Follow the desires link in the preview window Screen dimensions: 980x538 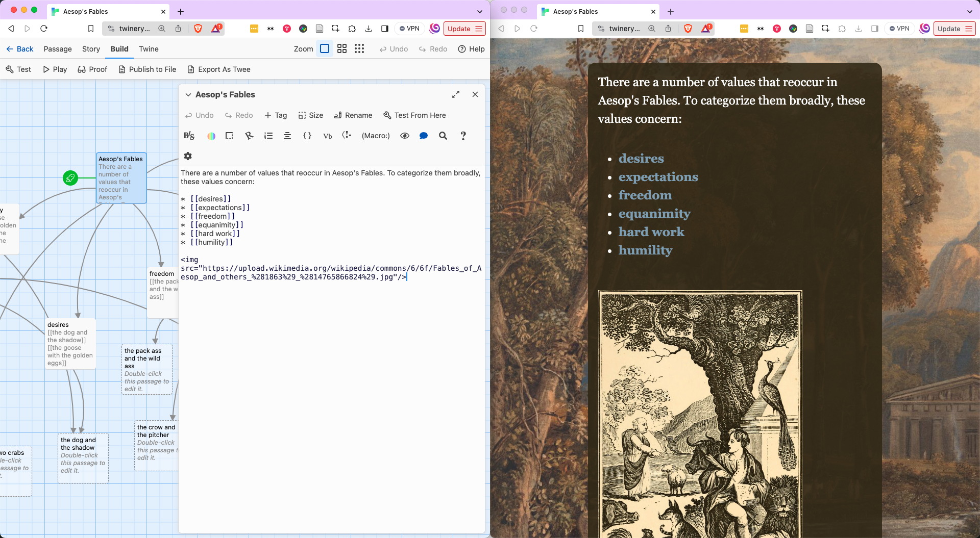641,158
